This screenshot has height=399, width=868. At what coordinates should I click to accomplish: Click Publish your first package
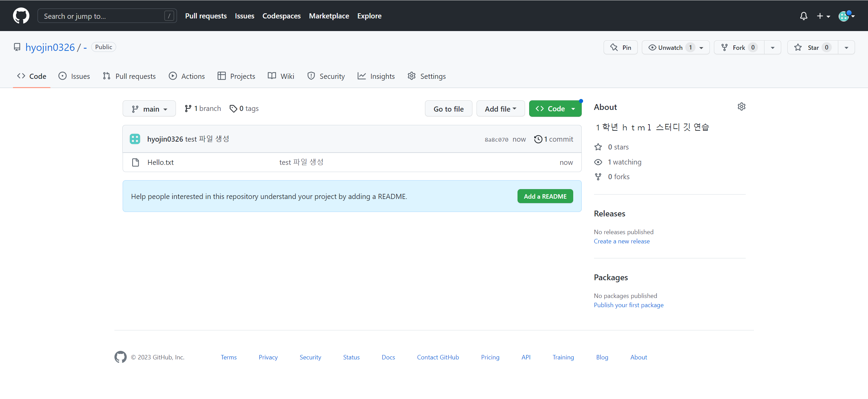(x=629, y=305)
